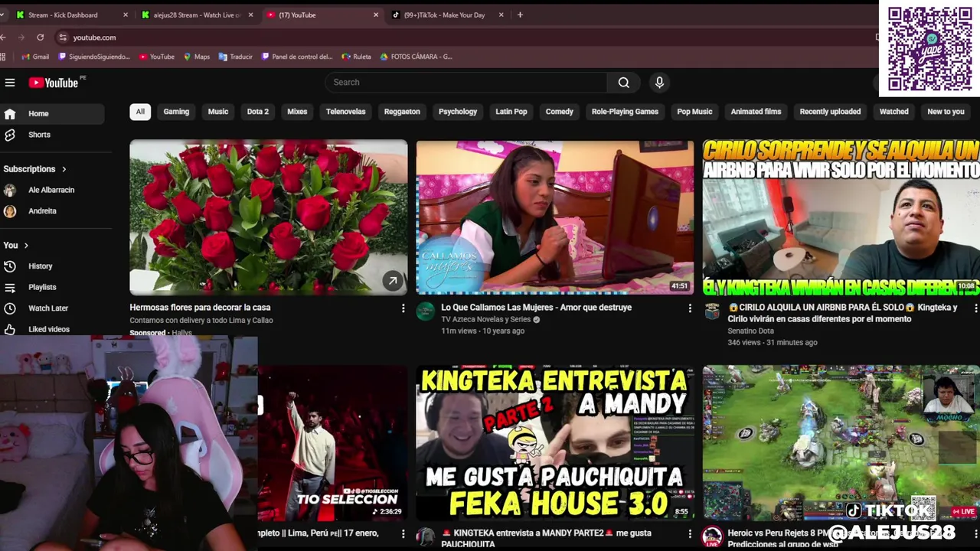Open History in the sidebar

click(52, 266)
